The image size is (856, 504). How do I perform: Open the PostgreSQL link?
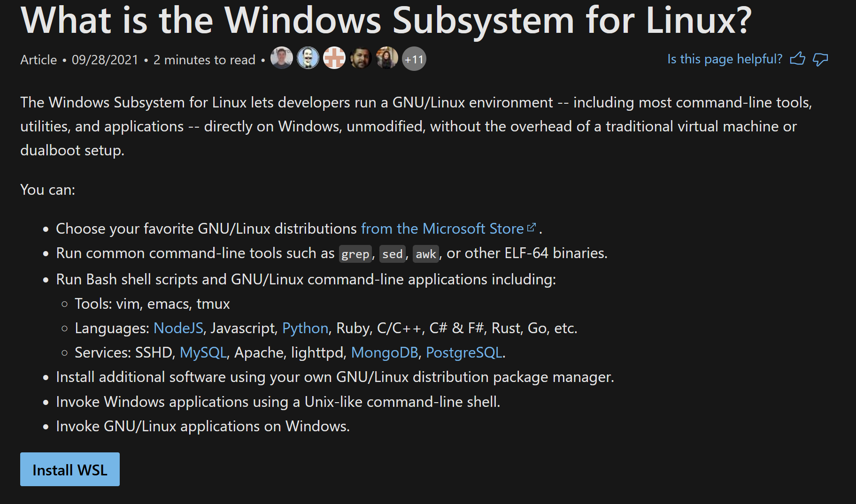tap(464, 352)
